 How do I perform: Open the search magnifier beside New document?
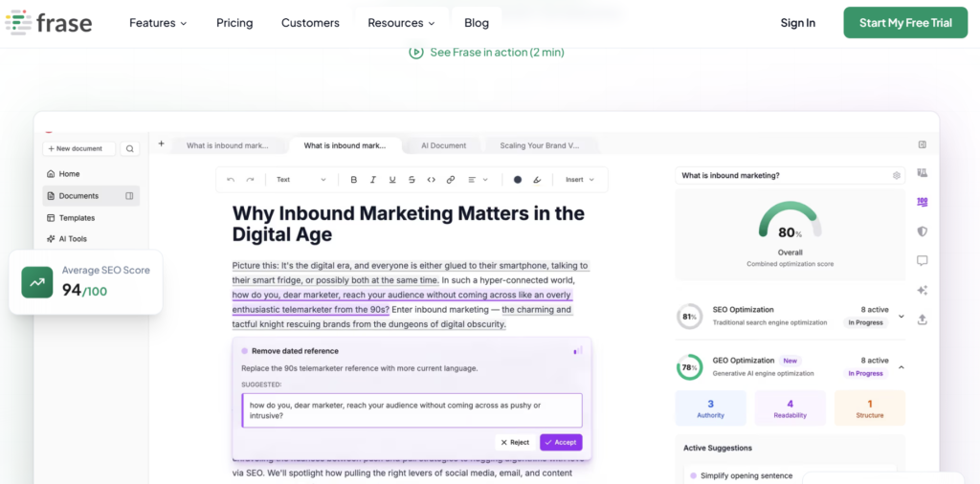129,148
